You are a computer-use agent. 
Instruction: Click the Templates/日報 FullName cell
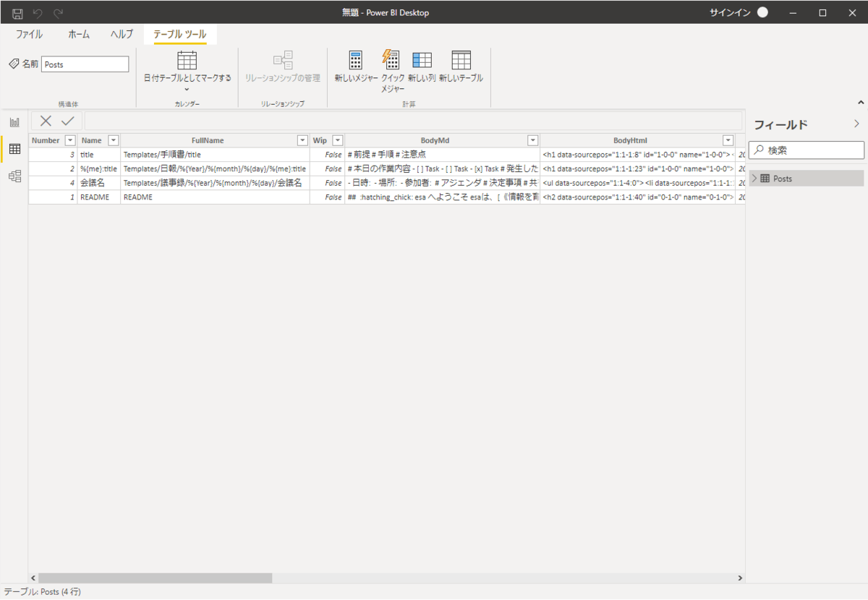215,168
